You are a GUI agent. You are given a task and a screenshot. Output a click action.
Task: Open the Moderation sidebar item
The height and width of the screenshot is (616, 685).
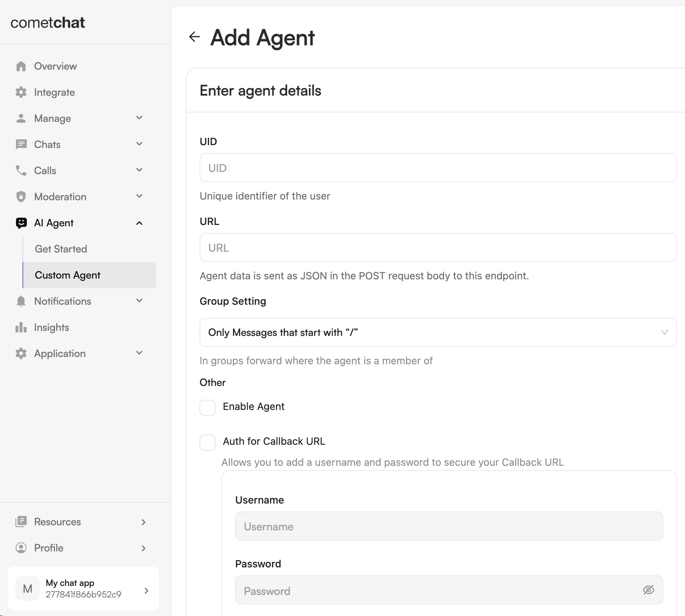(x=60, y=197)
